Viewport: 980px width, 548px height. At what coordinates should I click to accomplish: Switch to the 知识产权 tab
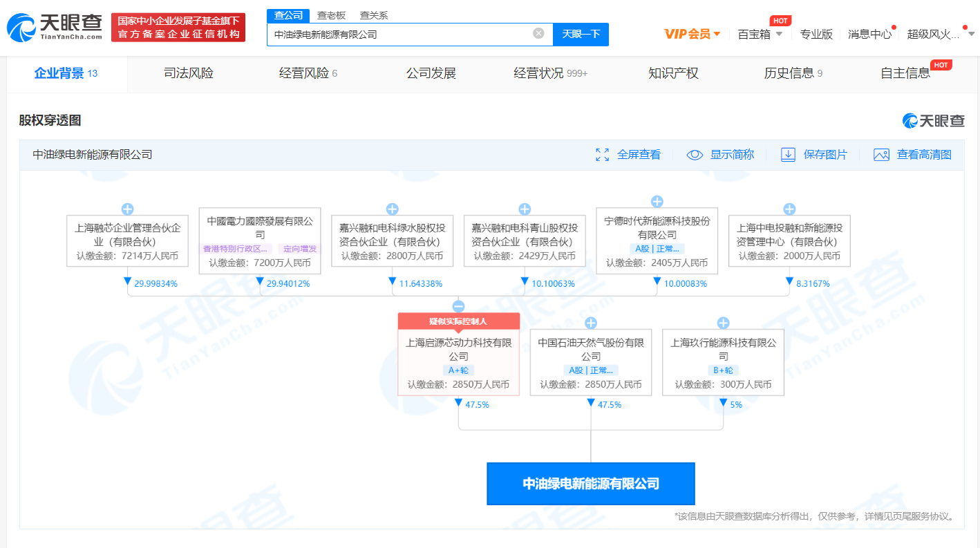673,73
